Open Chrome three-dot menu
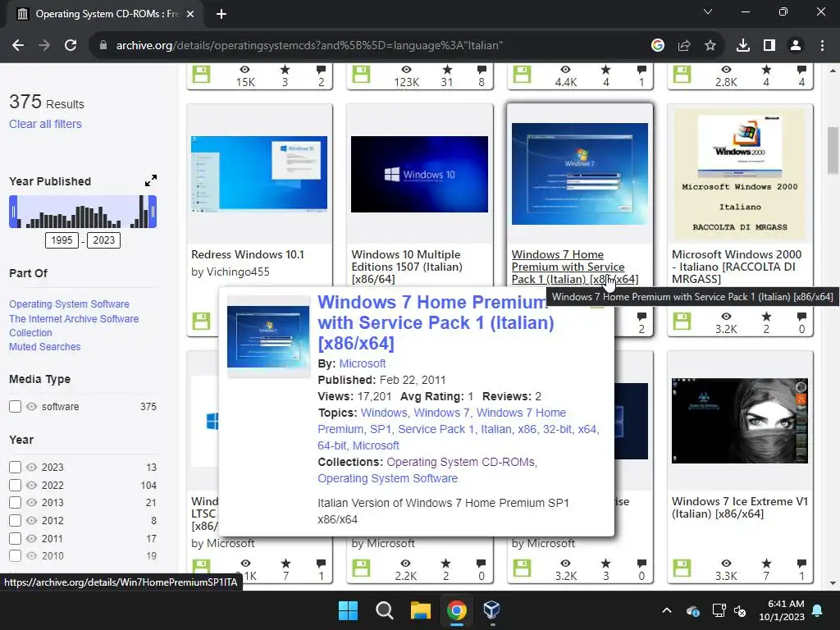Screen dimensions: 840x630 822,46
